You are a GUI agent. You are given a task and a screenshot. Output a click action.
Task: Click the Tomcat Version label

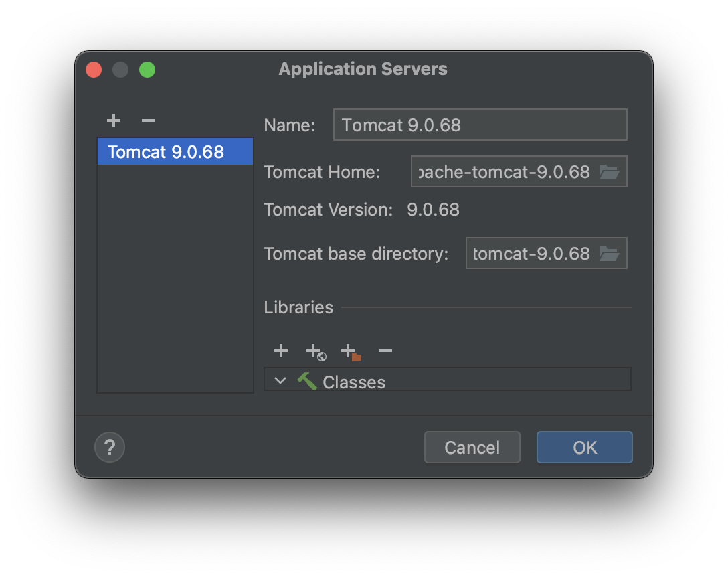pos(329,210)
